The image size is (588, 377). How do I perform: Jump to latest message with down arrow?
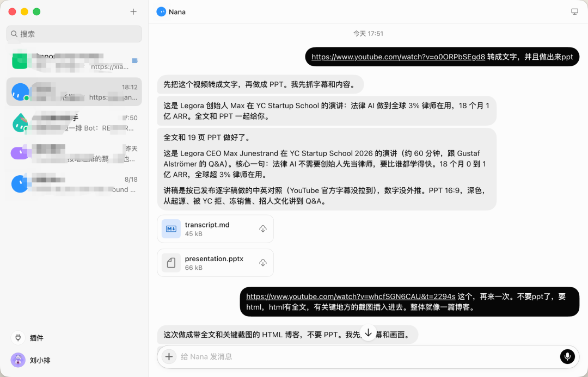click(x=368, y=333)
